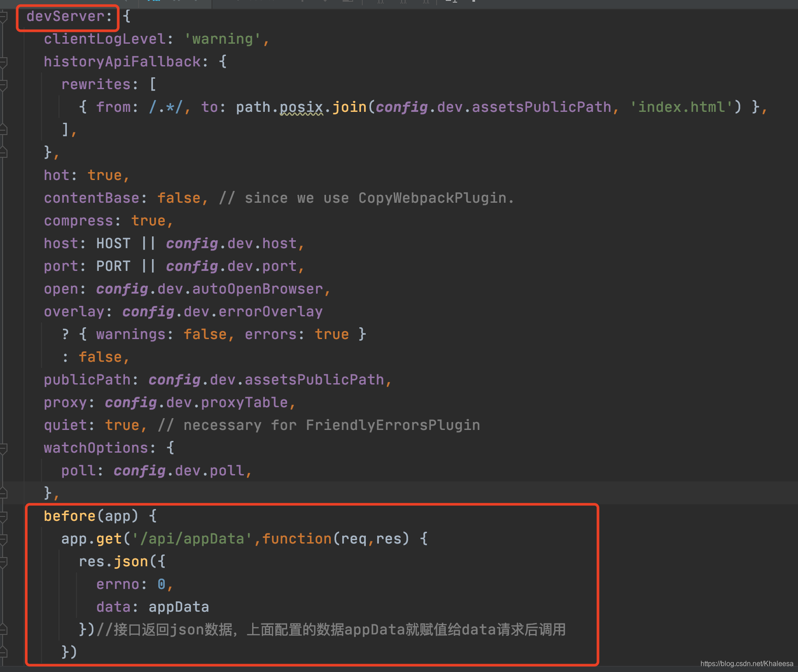This screenshot has width=798, height=672.
Task: Collapse the res.json object fold marker
Action: click(x=3, y=562)
